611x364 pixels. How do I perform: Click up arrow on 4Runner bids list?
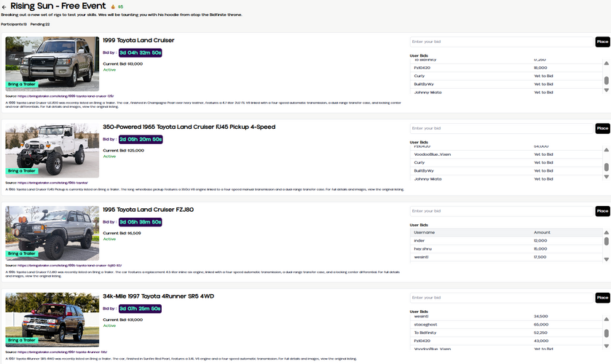click(607, 320)
